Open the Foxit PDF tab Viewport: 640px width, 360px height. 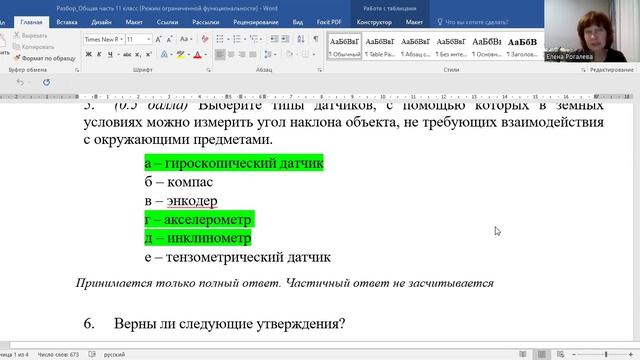(x=329, y=22)
